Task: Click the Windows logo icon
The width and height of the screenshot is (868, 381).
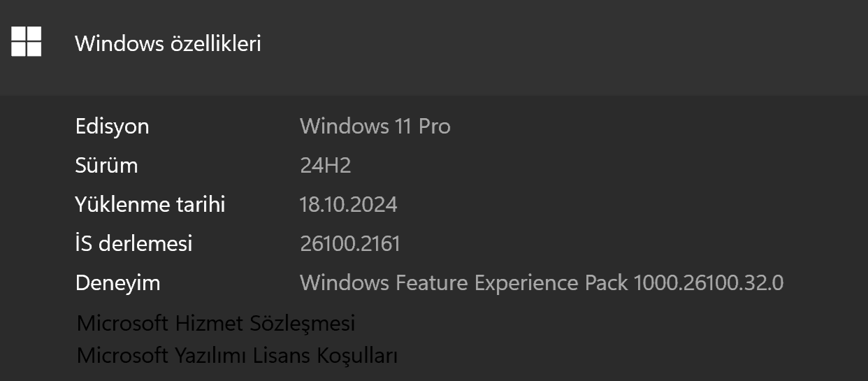Action: [27, 42]
